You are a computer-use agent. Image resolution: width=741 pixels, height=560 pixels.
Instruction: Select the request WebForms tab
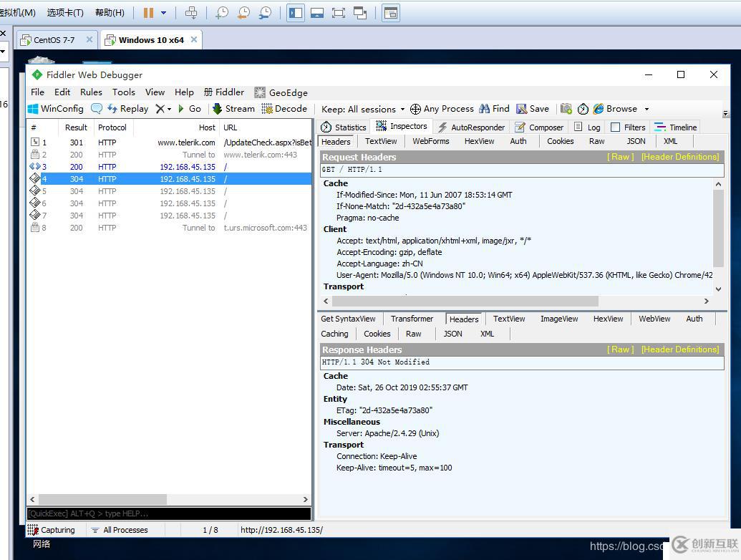(430, 141)
